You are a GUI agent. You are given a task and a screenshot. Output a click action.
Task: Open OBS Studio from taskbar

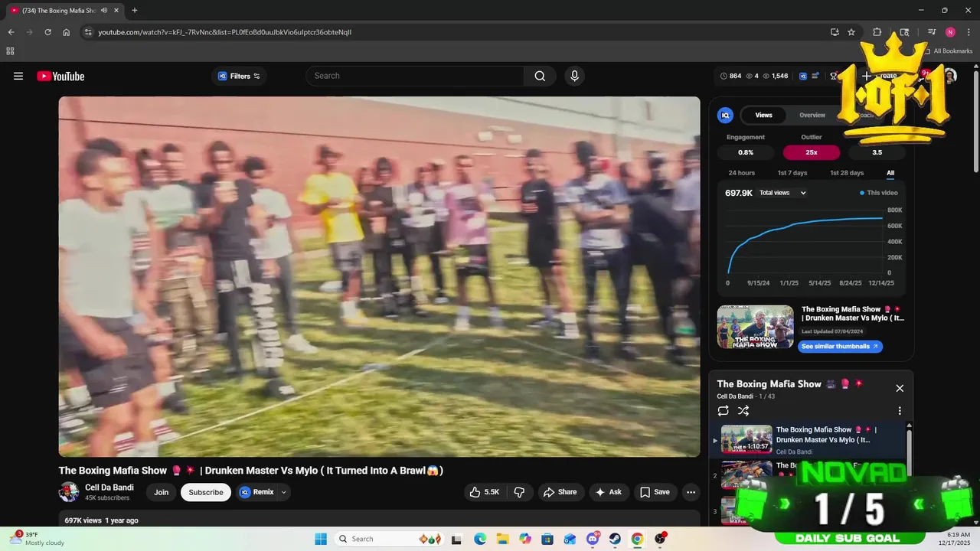[x=660, y=539]
